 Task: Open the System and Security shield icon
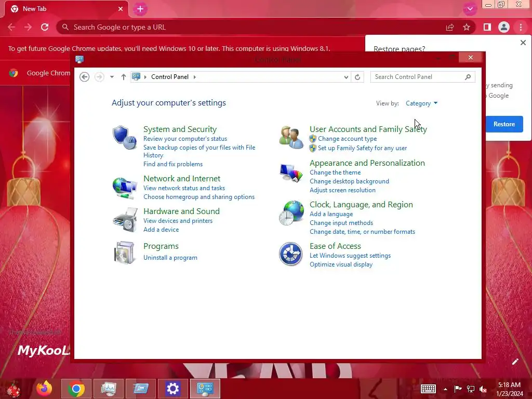125,137
